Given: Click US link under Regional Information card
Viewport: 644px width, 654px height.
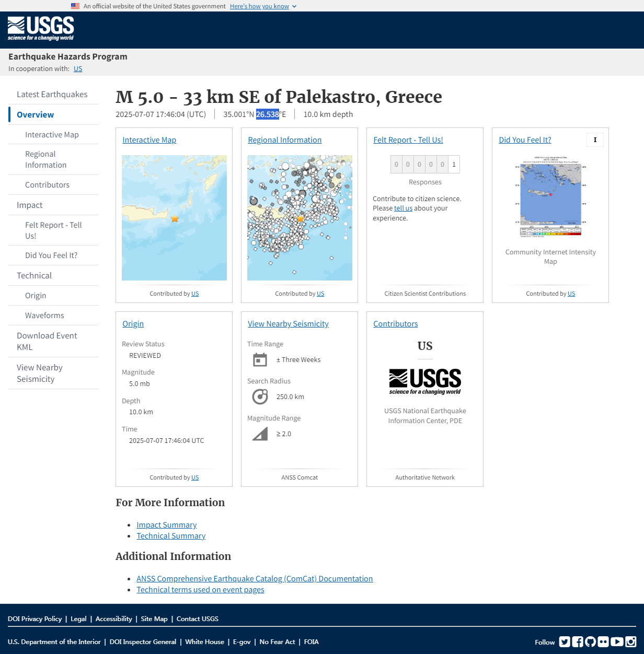Looking at the screenshot, I should [x=320, y=294].
